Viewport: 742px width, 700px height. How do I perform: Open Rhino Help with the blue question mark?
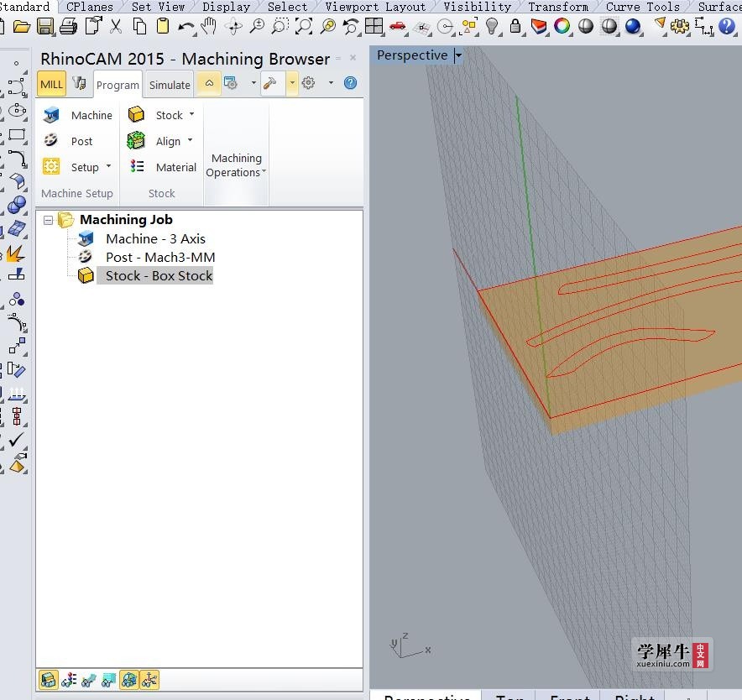pyautogui.click(x=726, y=27)
